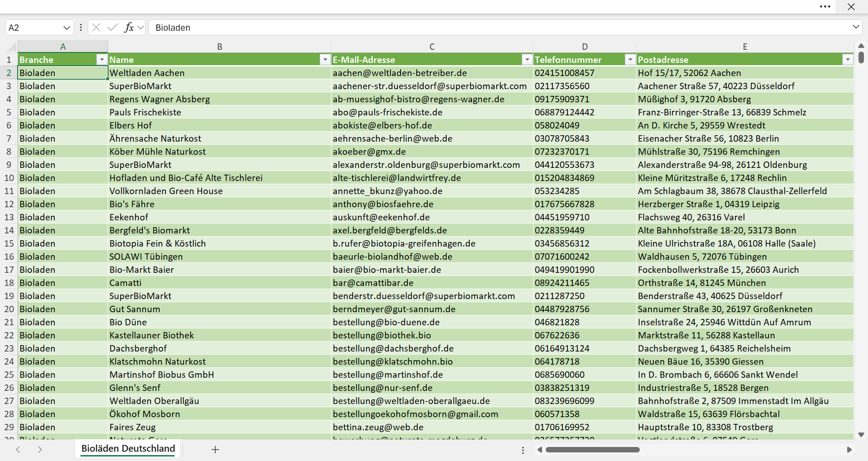Click the vertical scrollbar up arrow
868x461 pixels.
point(861,46)
